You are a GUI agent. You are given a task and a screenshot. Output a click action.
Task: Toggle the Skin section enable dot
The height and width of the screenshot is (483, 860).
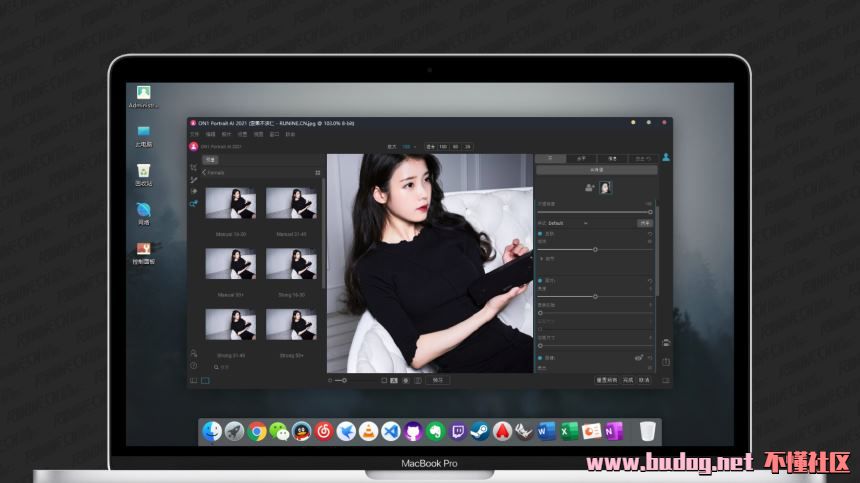[x=541, y=233]
